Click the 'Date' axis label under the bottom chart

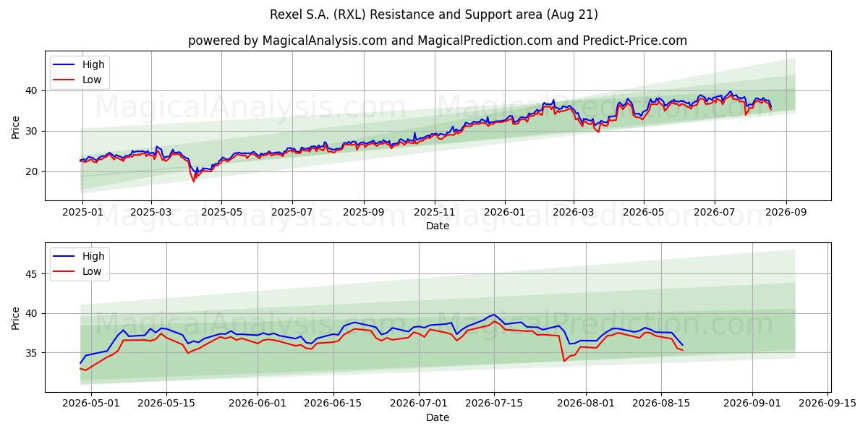(x=438, y=417)
